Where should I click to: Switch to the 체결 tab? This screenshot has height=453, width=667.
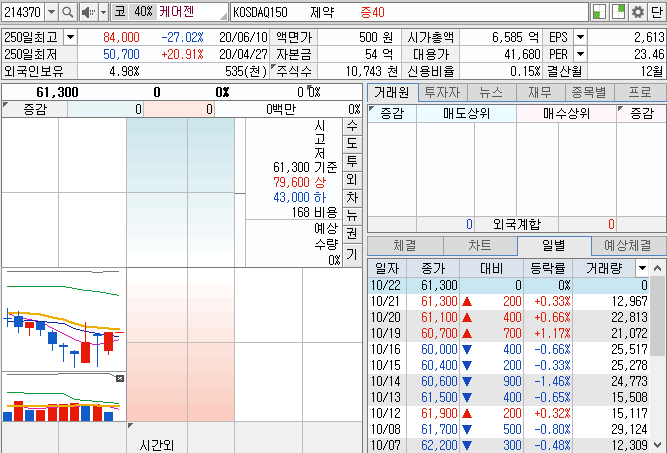[x=405, y=245]
